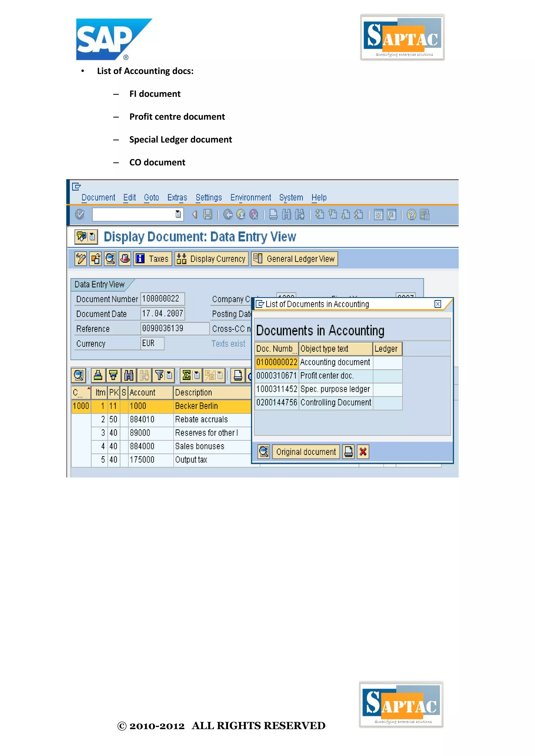535x756 pixels.
Task: Click the Sort Descending icon in grid toolbar
Action: coord(113,375)
